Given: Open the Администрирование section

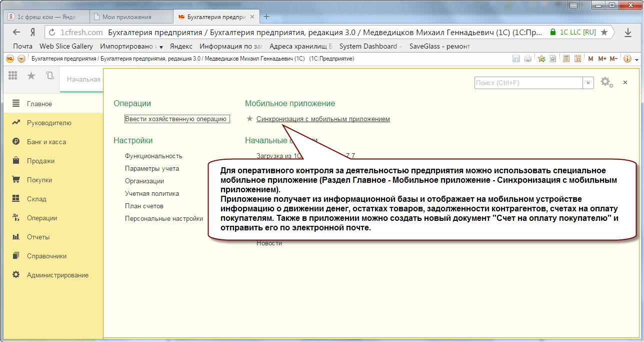Looking at the screenshot, I should pyautogui.click(x=57, y=275).
